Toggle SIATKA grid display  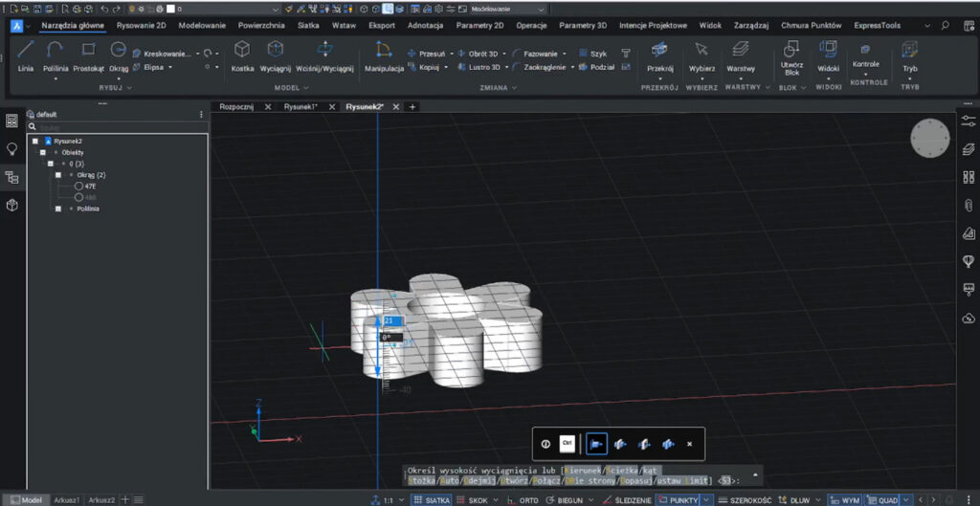[432, 500]
